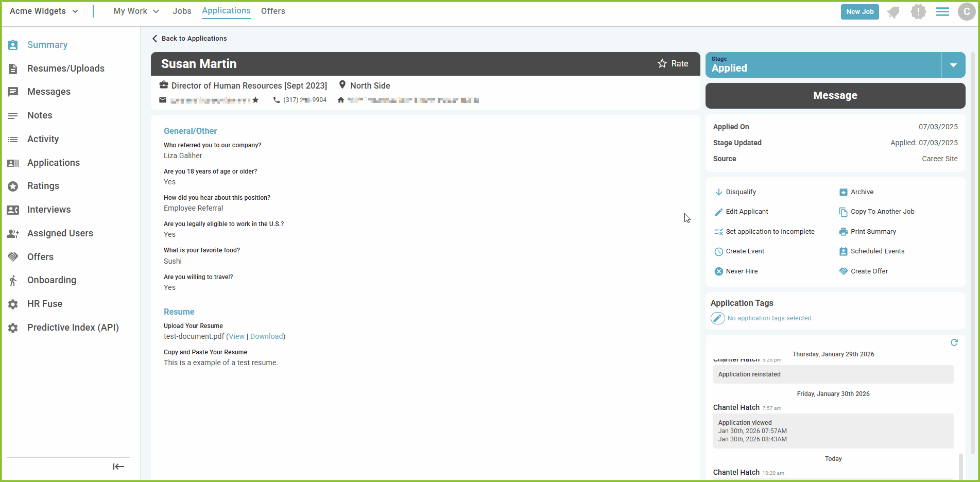Select the Archive icon
980x482 pixels.
[x=843, y=192]
